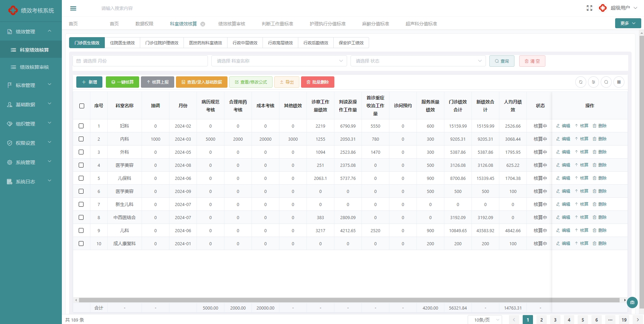644x324 pixels.
Task: Open the 请选择 状态 dropdown
Action: (x=418, y=61)
